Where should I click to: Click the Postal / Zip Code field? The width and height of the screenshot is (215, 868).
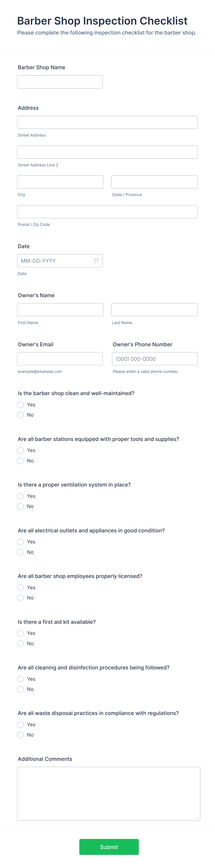pyautogui.click(x=107, y=211)
